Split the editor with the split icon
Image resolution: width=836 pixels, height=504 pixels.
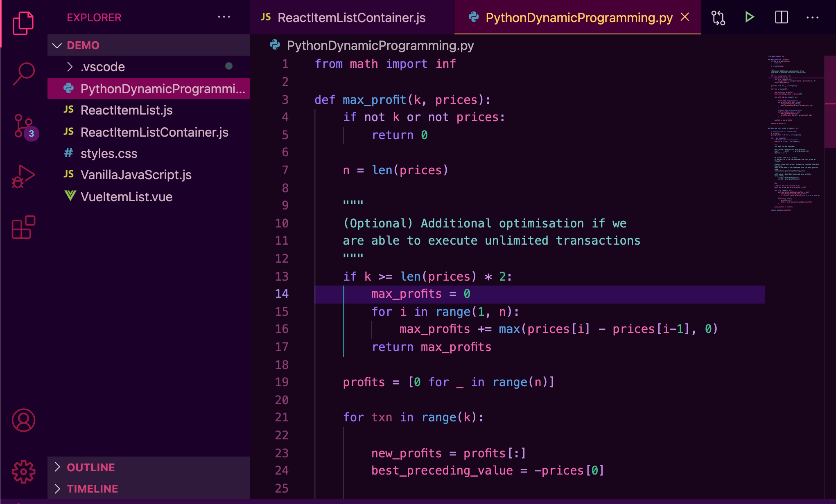(x=781, y=17)
